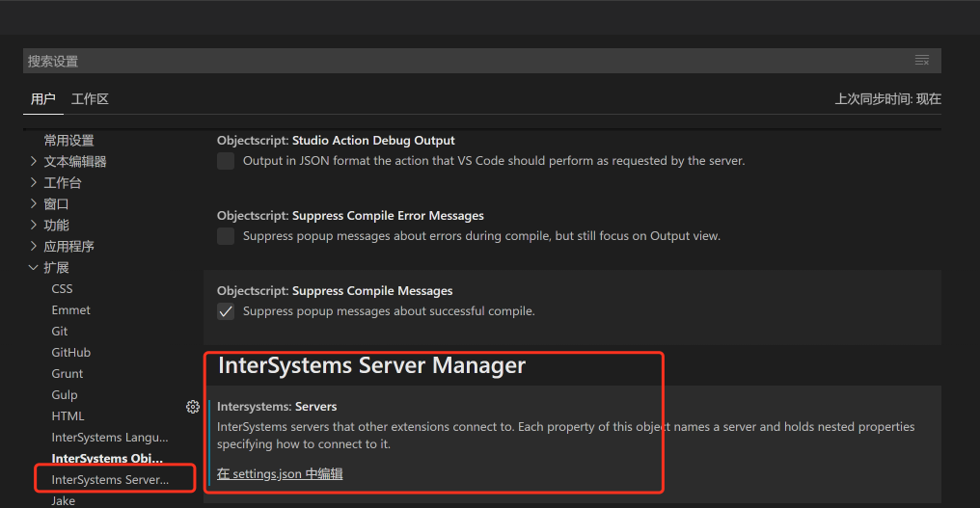This screenshot has width=980, height=508.
Task: Select HTML extension settings
Action: tap(68, 416)
